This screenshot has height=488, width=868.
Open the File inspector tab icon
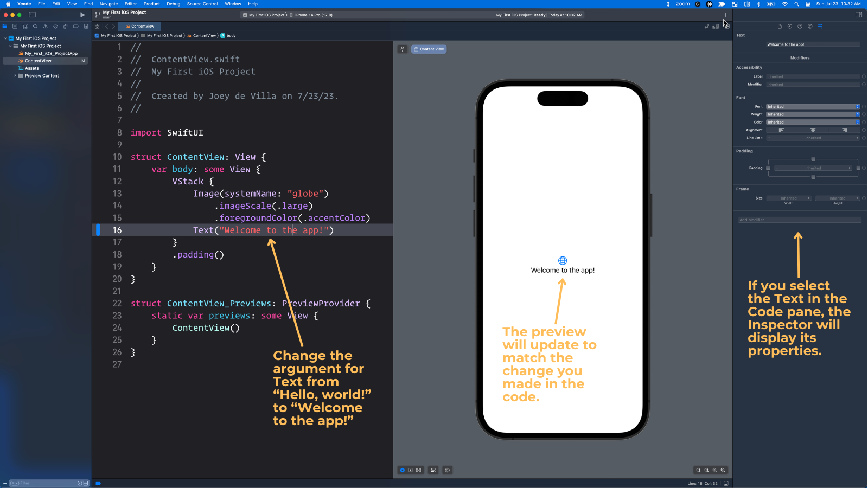coord(780,26)
